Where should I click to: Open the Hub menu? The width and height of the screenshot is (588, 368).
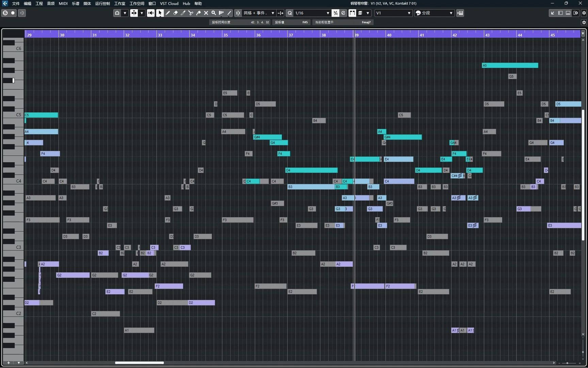(x=186, y=3)
